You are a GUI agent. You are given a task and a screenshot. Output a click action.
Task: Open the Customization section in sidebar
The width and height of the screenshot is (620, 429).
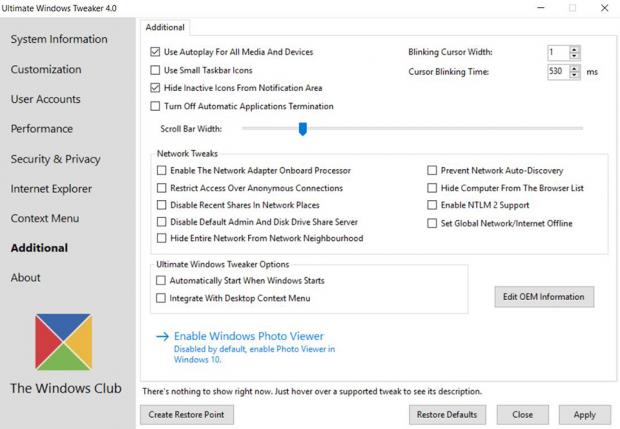46,70
